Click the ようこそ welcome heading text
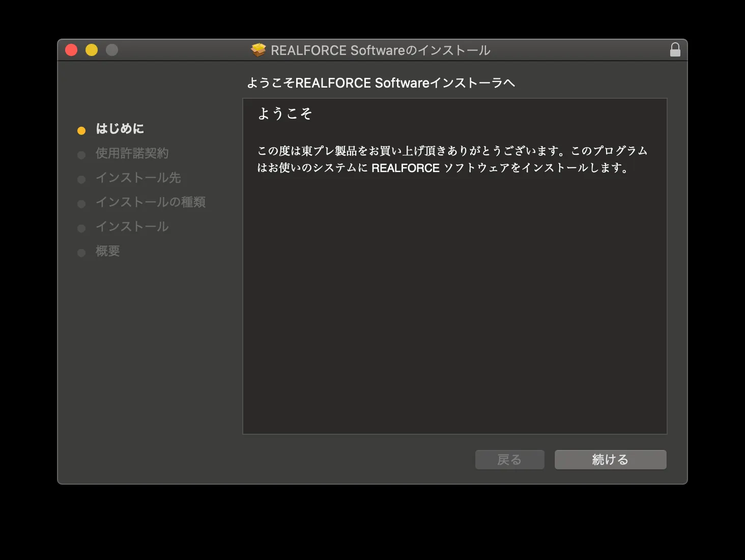This screenshot has height=560, width=745. 284,113
